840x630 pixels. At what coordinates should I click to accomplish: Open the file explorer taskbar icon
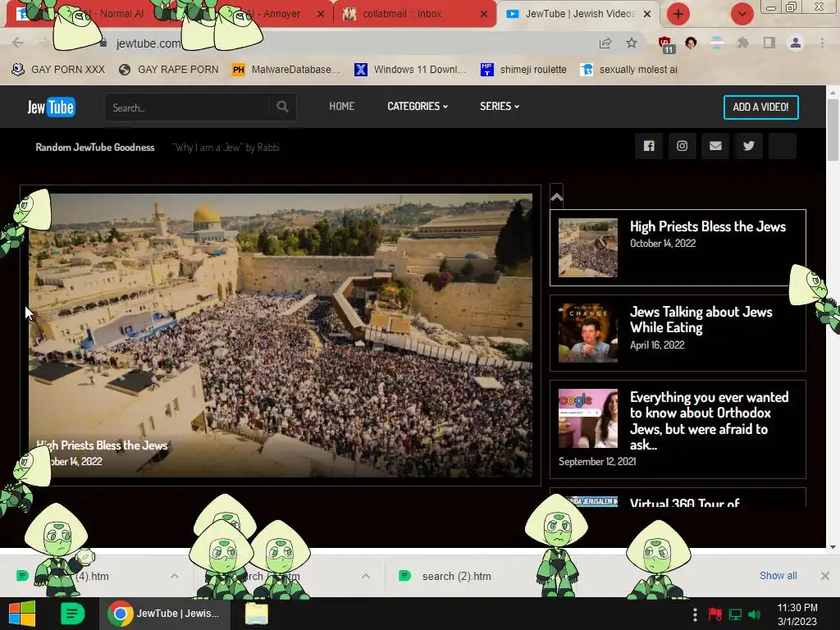257,614
